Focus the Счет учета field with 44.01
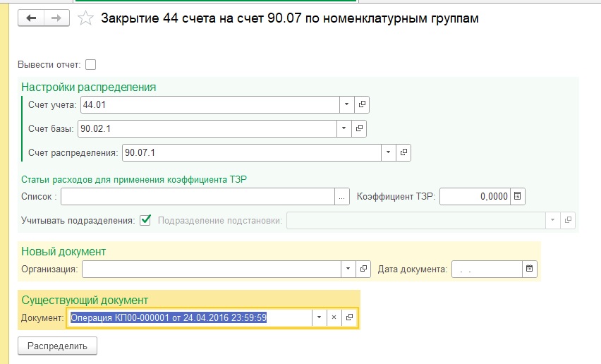This screenshot has width=601, height=364. pyautogui.click(x=210, y=104)
